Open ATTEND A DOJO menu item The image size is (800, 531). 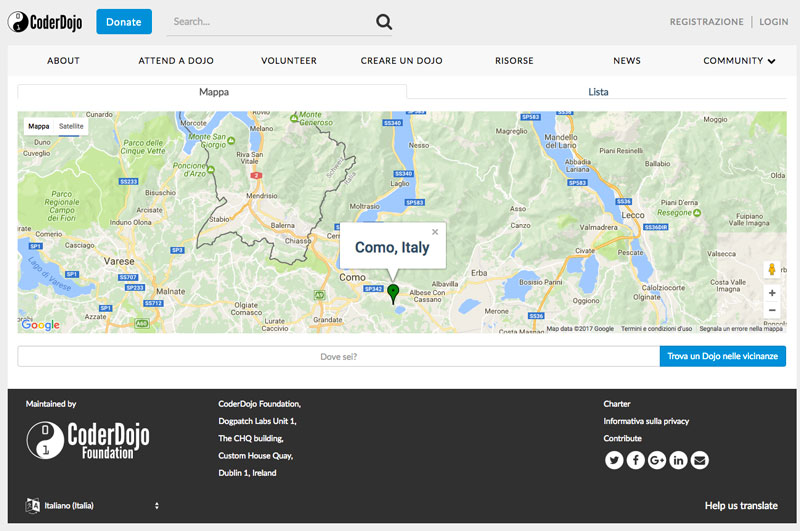click(176, 61)
